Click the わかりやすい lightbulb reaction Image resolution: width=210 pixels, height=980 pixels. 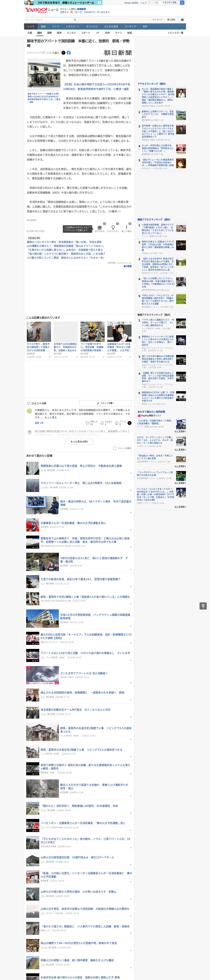coord(113,228)
